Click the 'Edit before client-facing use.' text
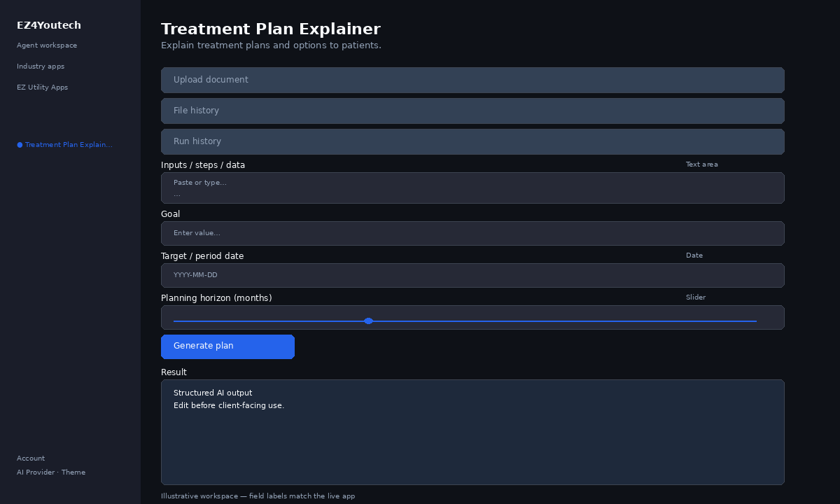Screen dimensions: 840x504 coord(229,405)
